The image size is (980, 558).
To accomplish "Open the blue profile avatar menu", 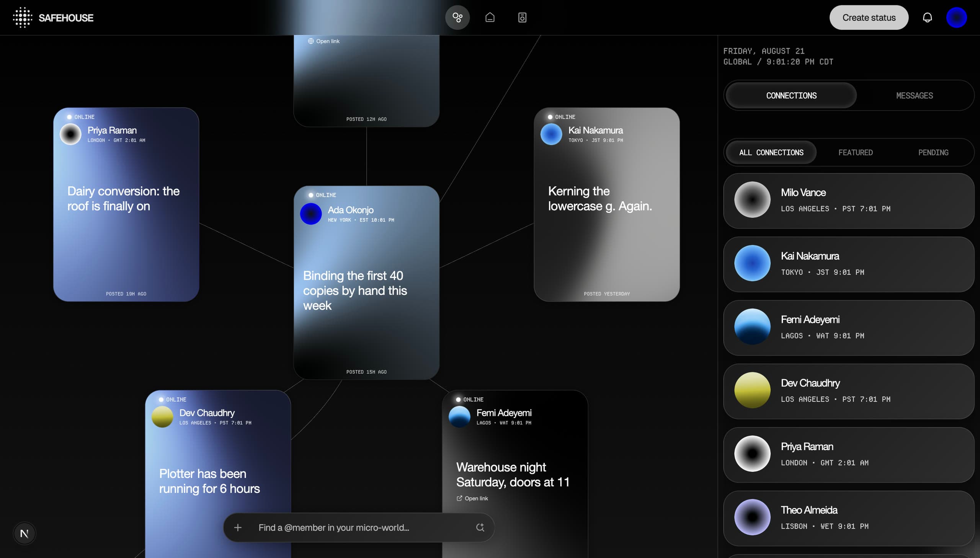I will tap(957, 18).
